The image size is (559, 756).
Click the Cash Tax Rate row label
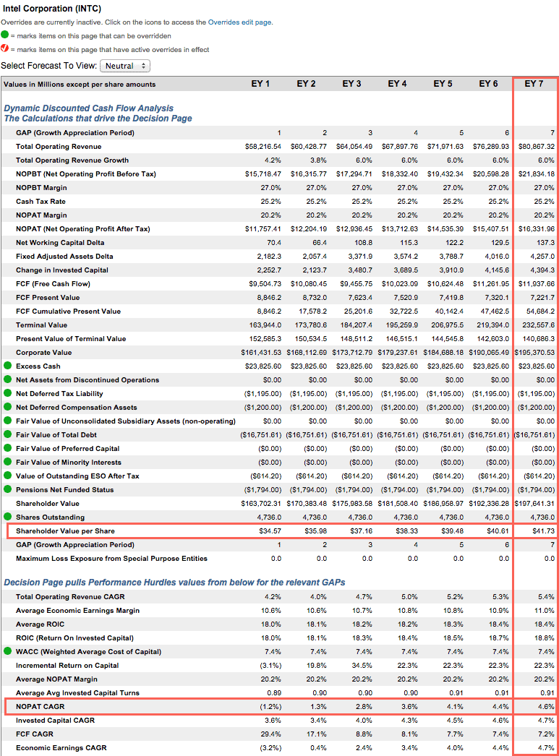point(40,202)
